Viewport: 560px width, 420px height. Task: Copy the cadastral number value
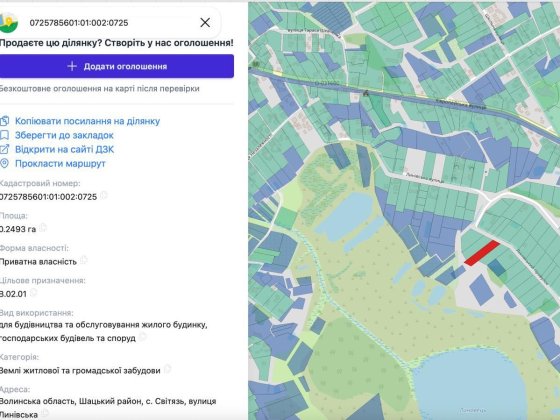104,195
